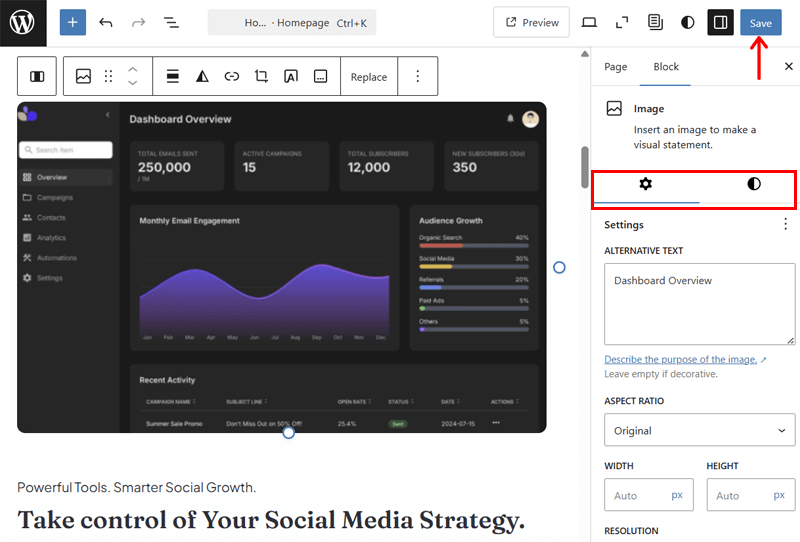This screenshot has height=542, width=800.
Task: Toggle the Styles half-circle button in top bar
Action: (688, 22)
